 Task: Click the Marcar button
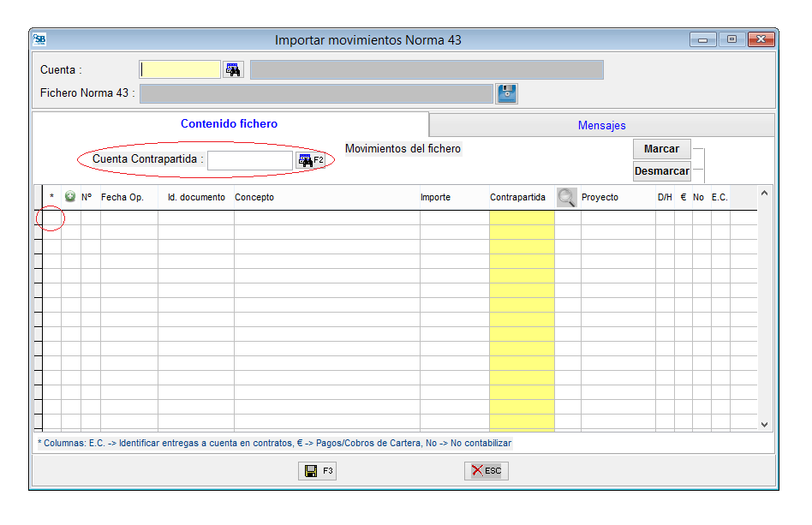[661, 149]
